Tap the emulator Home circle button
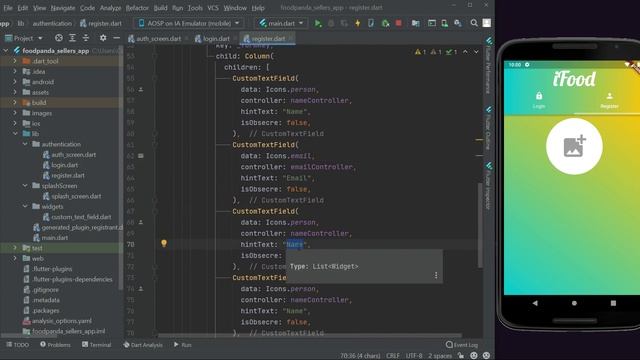Viewport: 640px width, 360px height. (x=574, y=303)
